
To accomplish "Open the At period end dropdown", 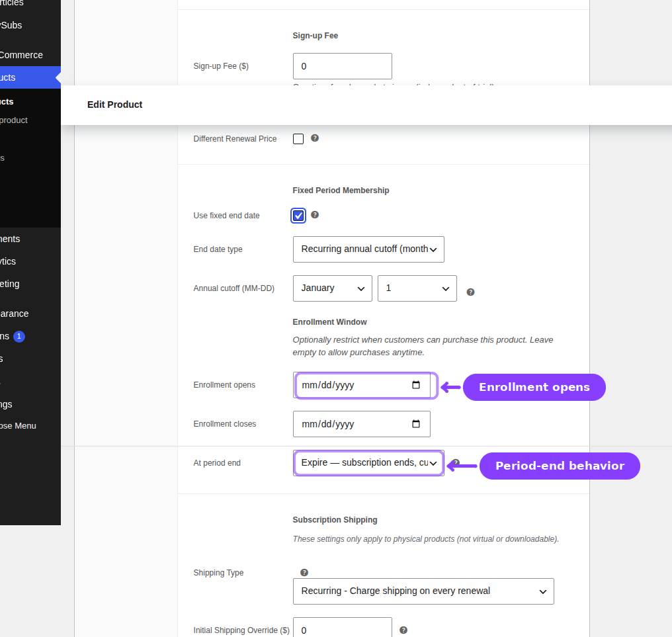I will coord(368,463).
